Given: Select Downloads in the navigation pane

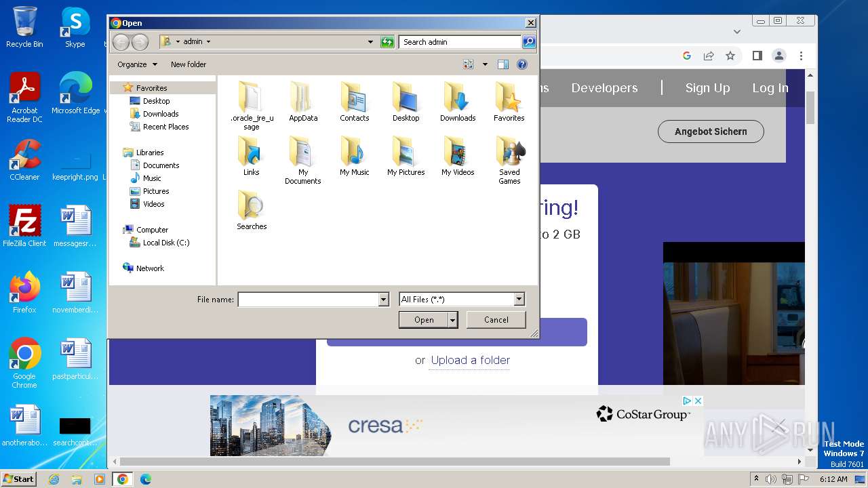Looking at the screenshot, I should click(161, 114).
